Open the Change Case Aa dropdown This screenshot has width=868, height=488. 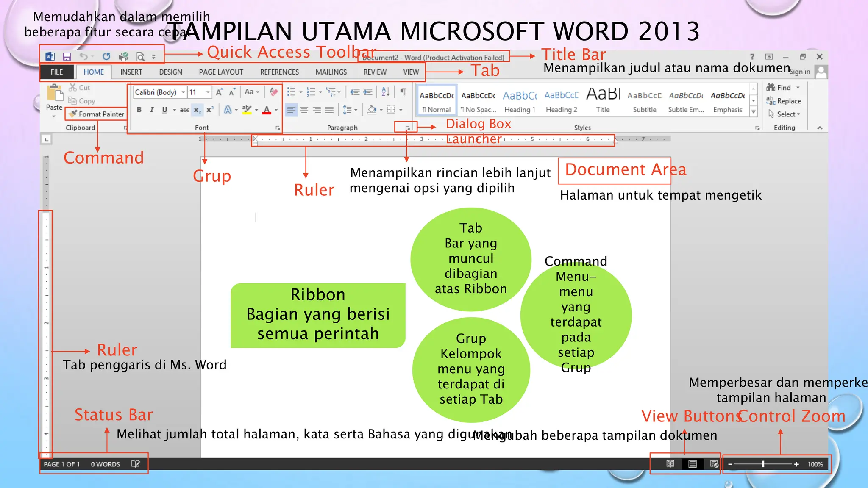251,92
